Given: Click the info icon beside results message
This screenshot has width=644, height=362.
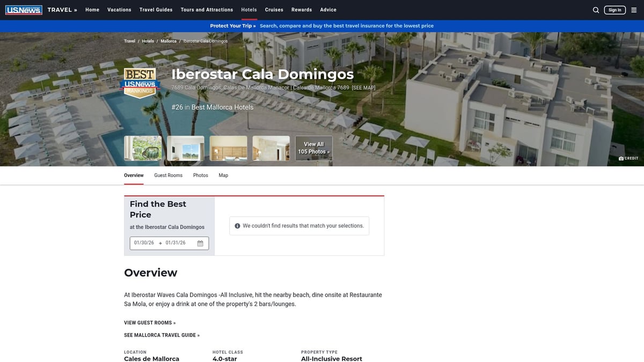Looking at the screenshot, I should 237,225.
